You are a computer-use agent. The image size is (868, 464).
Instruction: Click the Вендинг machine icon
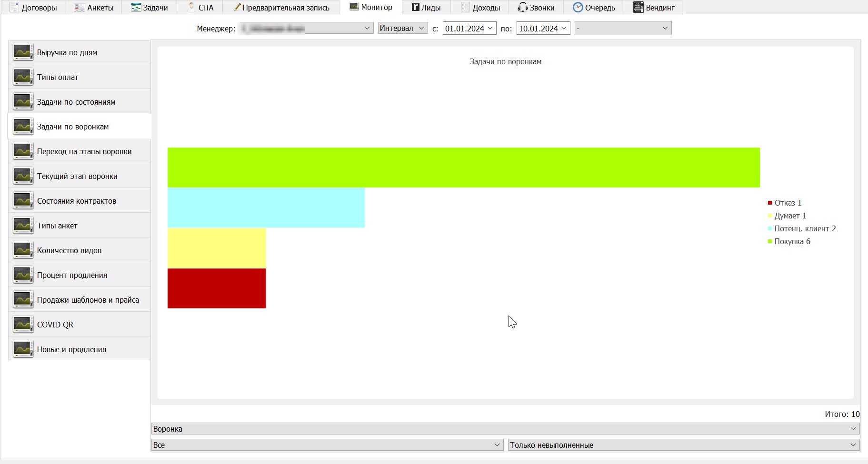tap(638, 7)
